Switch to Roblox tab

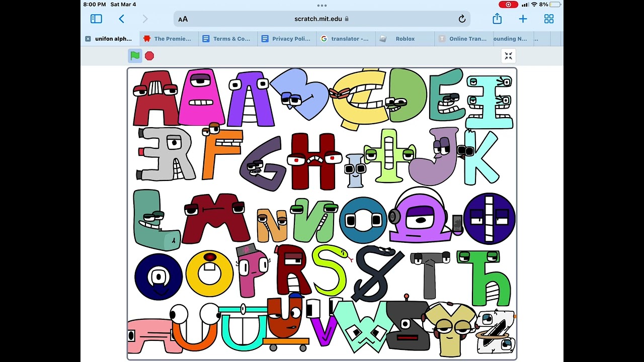[x=405, y=39]
